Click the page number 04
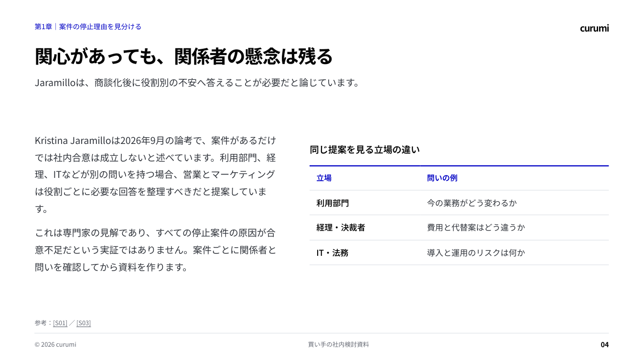Screen dimensions: 644x362 (x=605, y=344)
